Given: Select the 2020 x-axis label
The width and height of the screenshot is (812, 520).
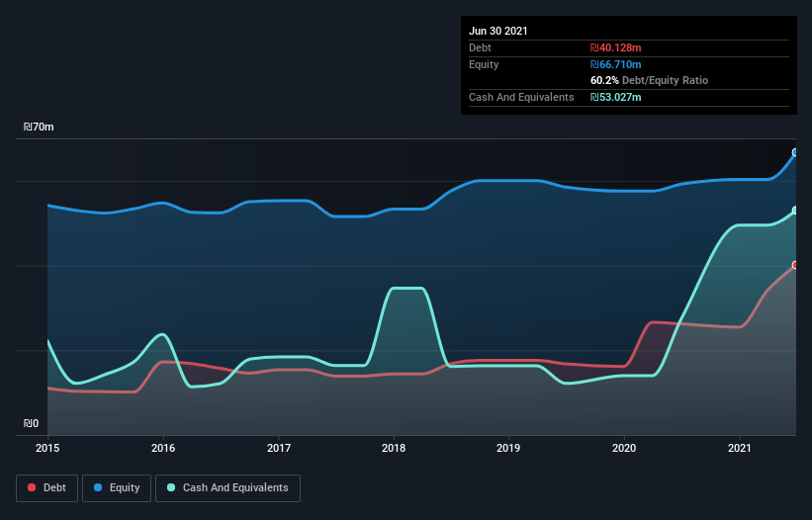Looking at the screenshot, I should (x=624, y=448).
